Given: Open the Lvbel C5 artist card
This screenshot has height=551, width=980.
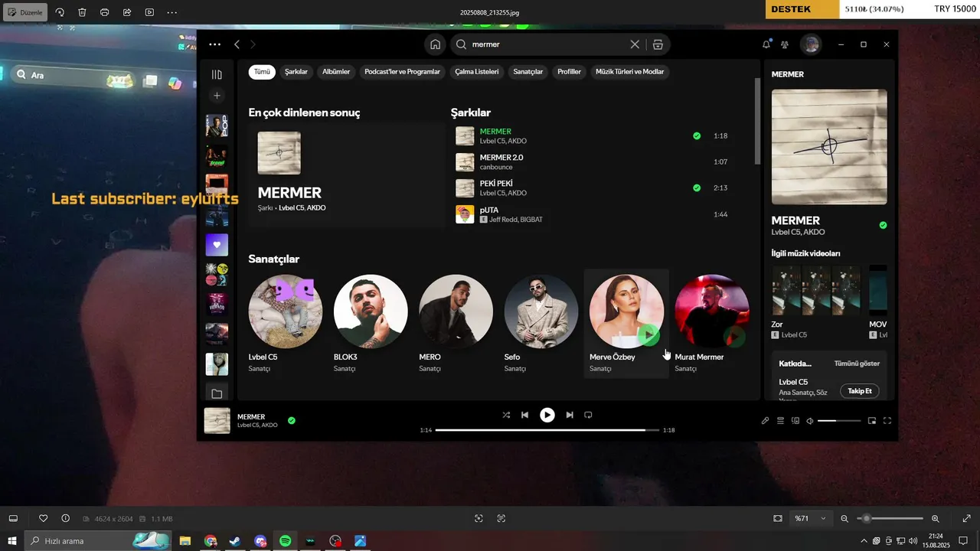Looking at the screenshot, I should 286,323.
